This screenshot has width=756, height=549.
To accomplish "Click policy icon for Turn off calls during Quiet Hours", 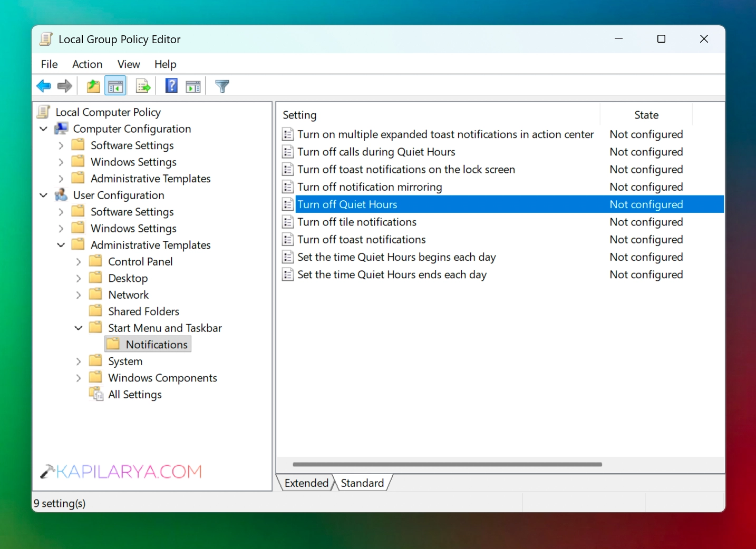I will click(x=288, y=152).
